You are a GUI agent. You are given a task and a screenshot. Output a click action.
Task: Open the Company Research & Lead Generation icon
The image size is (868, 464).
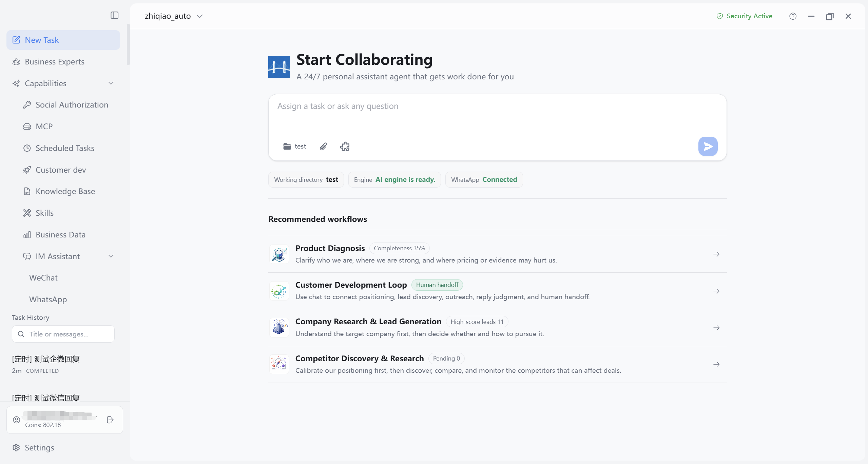[x=279, y=328]
